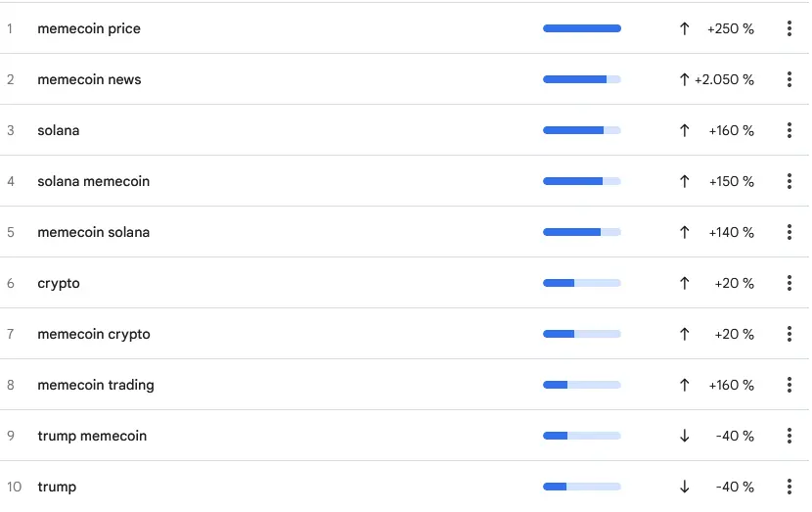The height and width of the screenshot is (512, 812).
Task: Open three-dot menu for memecoin news
Action: (x=789, y=79)
